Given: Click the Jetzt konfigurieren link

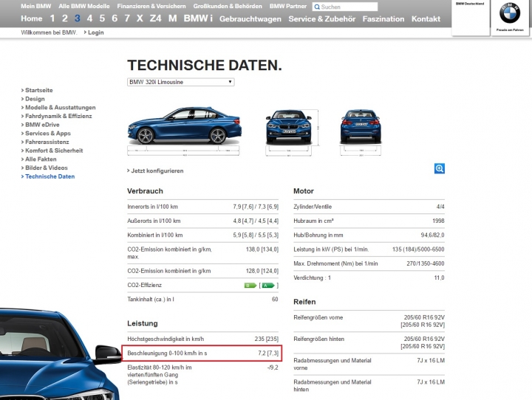Looking at the screenshot, I should tap(157, 170).
